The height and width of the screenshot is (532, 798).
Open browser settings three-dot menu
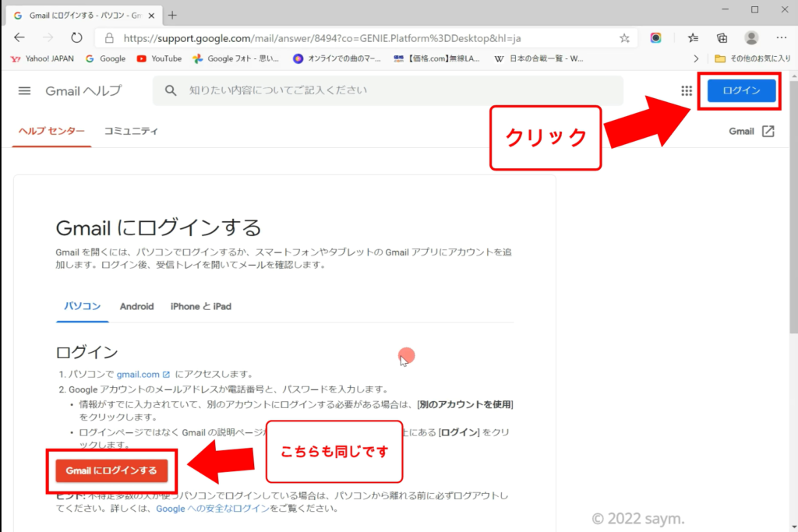click(x=781, y=37)
